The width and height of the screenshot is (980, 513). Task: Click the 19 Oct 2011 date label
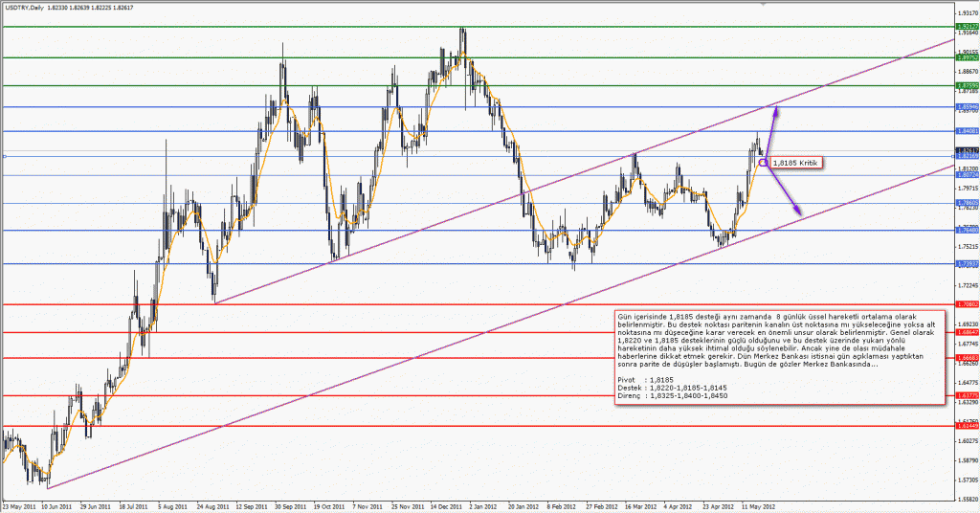pyautogui.click(x=329, y=506)
